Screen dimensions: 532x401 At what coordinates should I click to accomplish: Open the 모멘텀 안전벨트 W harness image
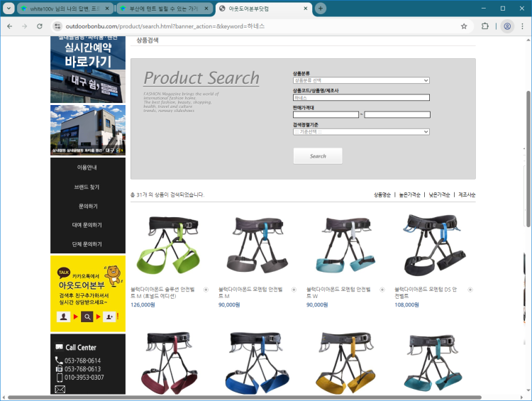[345, 246]
